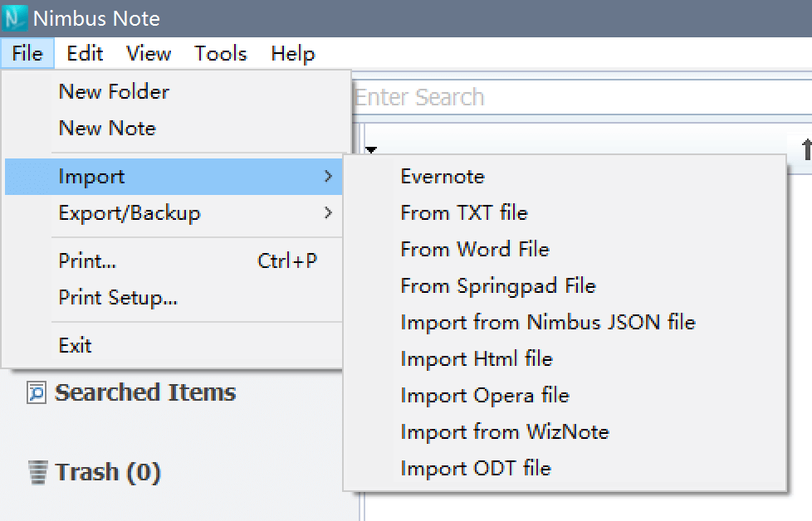Open the View menu

149,53
